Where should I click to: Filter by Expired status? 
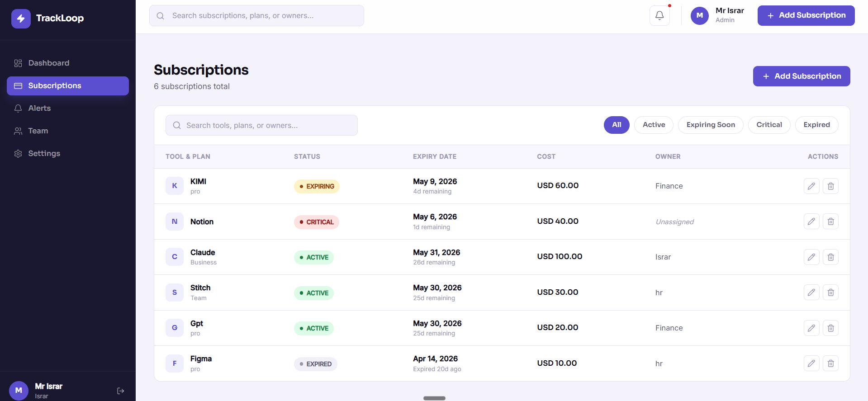[816, 125]
